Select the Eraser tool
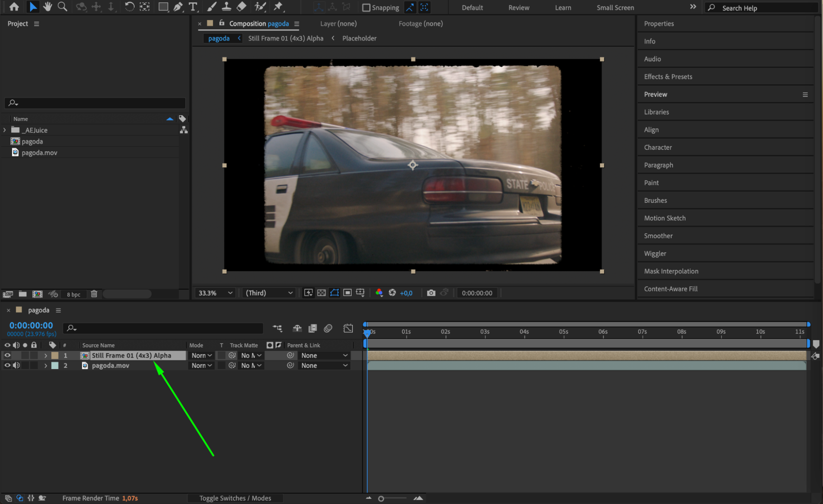Viewport: 823px width, 504px height. 242,7
